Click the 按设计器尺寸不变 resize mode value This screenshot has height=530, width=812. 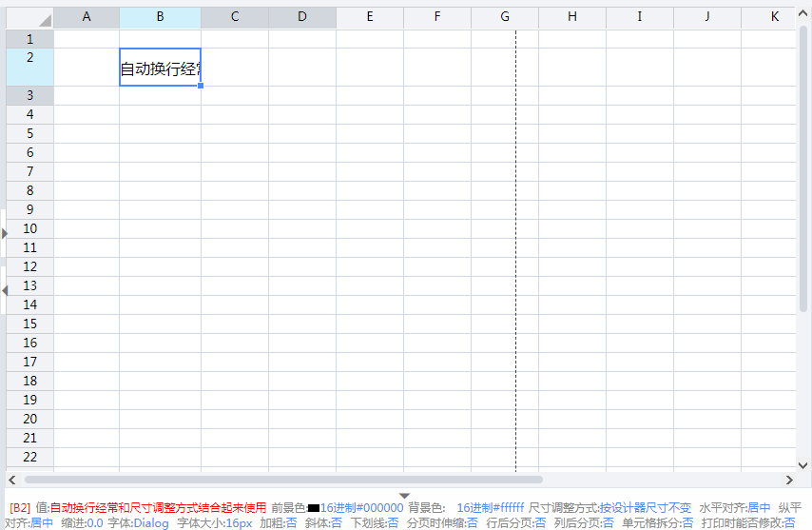pyautogui.click(x=645, y=508)
